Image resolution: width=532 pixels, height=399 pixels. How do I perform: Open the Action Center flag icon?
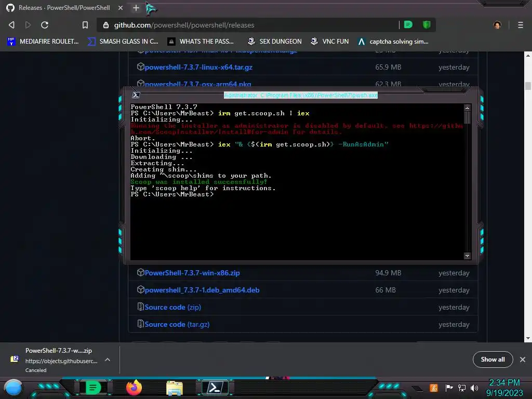pos(449,388)
